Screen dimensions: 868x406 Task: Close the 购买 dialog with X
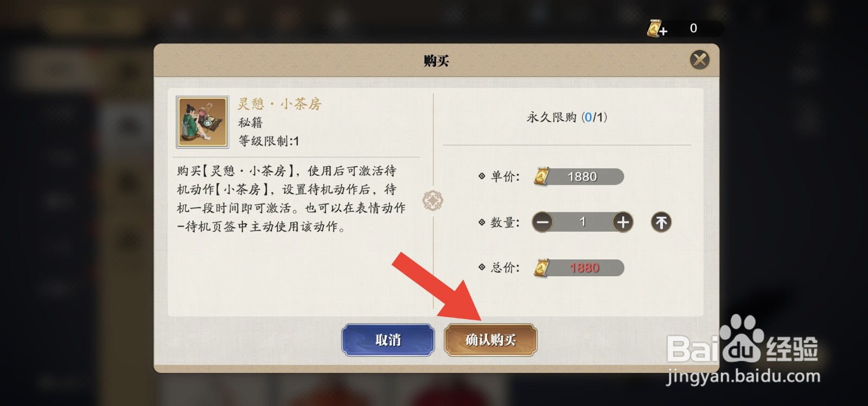(700, 60)
